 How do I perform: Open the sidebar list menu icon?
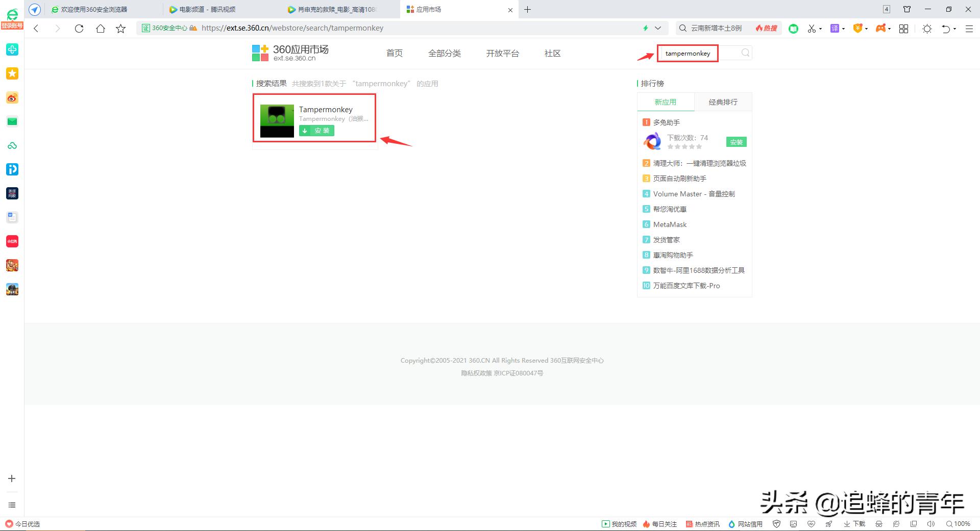[12, 505]
